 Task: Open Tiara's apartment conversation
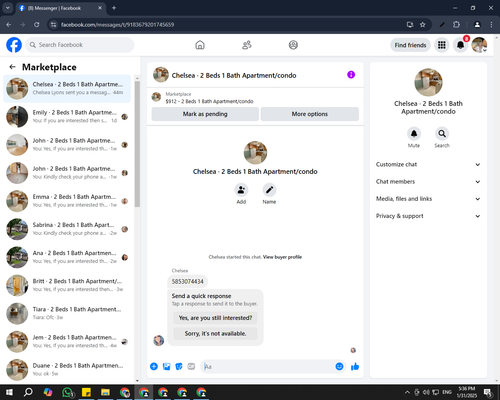[67, 313]
